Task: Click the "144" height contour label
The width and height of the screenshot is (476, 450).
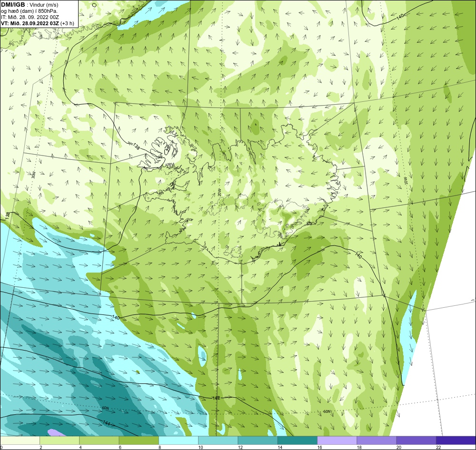Action: [x=106, y=423]
